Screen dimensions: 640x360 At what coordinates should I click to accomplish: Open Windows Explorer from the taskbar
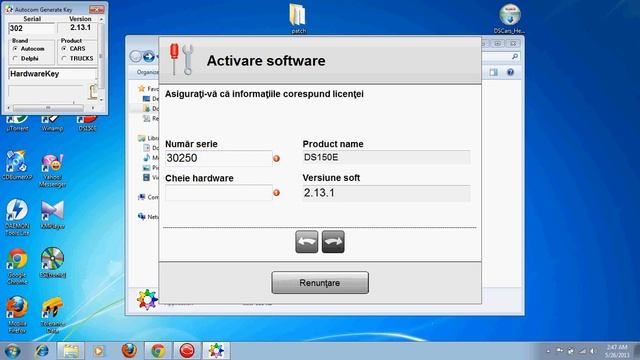(x=70, y=351)
